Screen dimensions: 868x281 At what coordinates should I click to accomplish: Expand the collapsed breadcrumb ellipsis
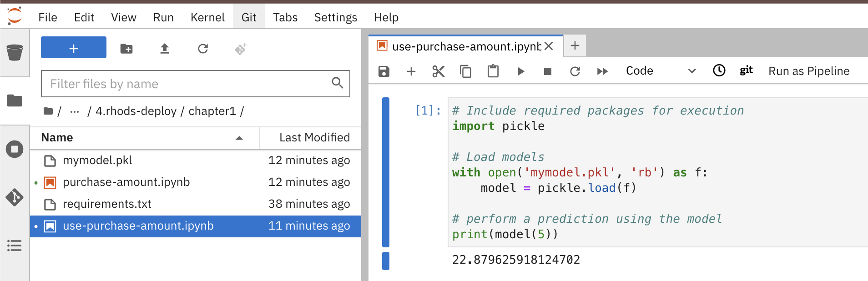[x=75, y=111]
